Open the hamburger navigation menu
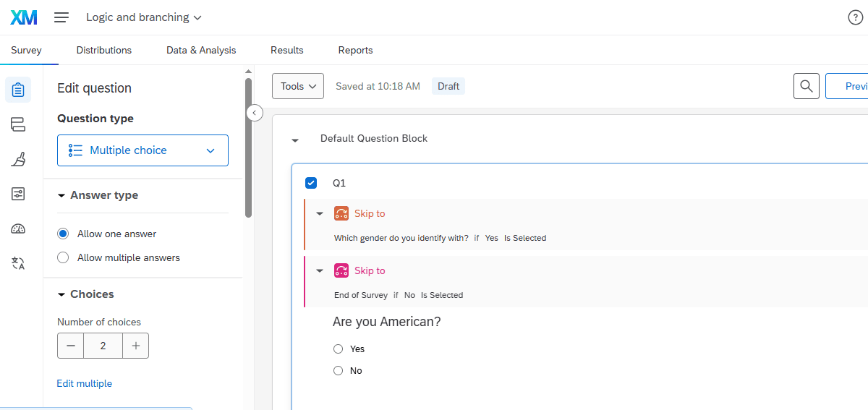868x410 pixels. 61,17
